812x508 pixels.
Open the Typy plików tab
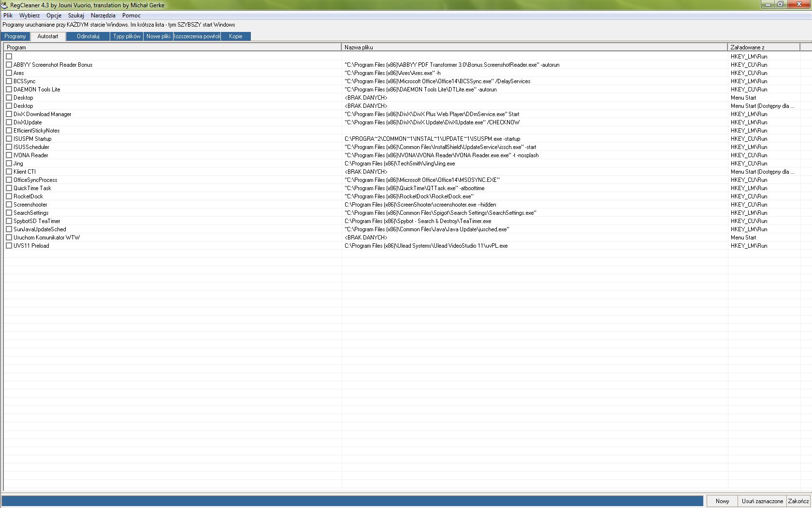pos(127,36)
